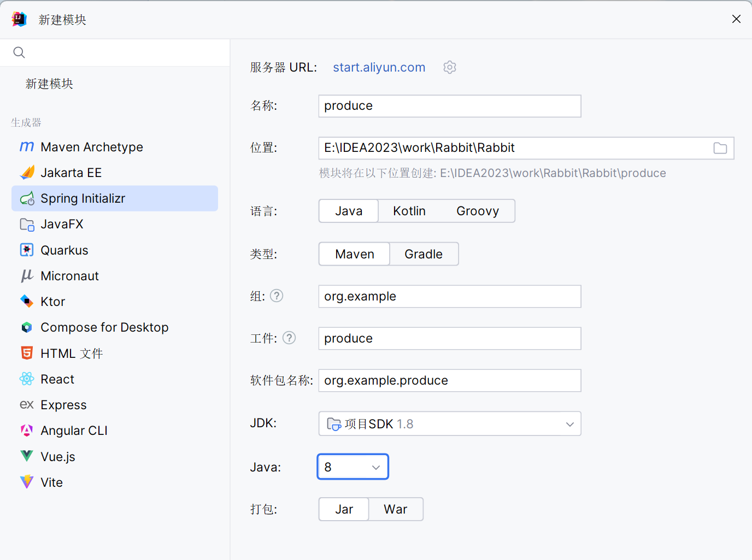Select Compose for Desktop generator
Image resolution: width=752 pixels, height=560 pixels.
coord(115,327)
